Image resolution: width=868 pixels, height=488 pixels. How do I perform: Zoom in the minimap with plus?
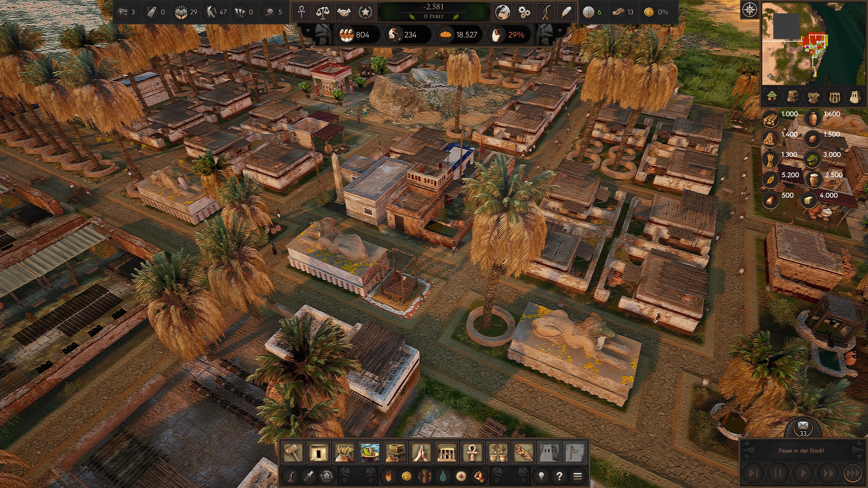tap(770, 76)
